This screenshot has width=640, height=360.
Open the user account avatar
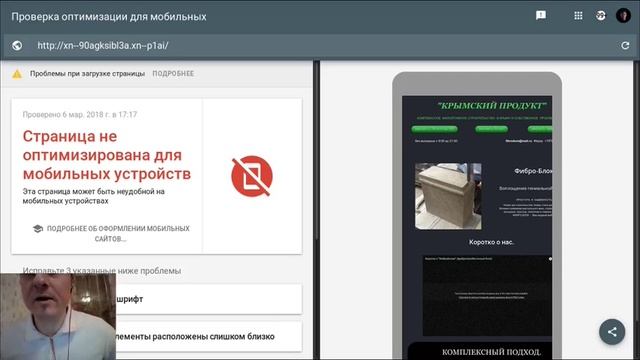(623, 16)
